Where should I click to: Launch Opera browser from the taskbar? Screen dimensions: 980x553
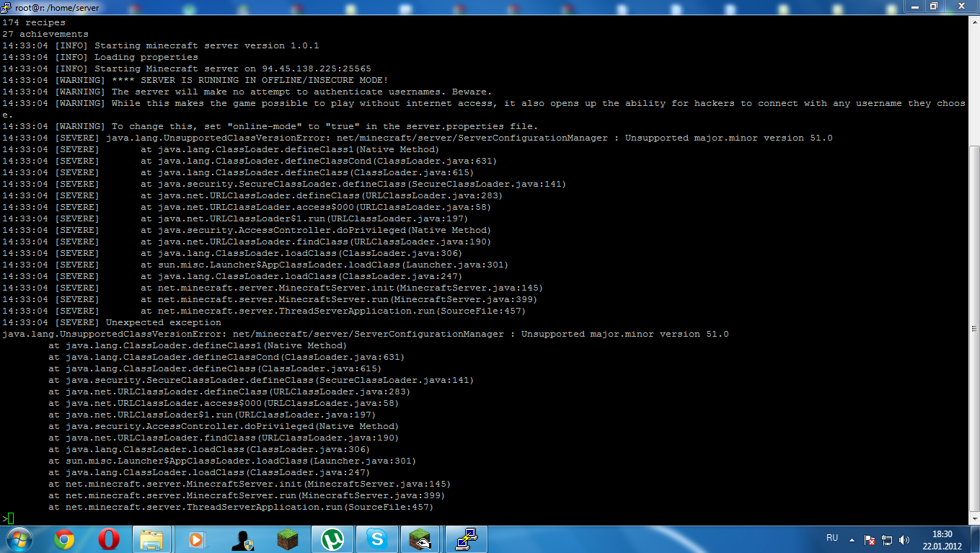coord(109,539)
